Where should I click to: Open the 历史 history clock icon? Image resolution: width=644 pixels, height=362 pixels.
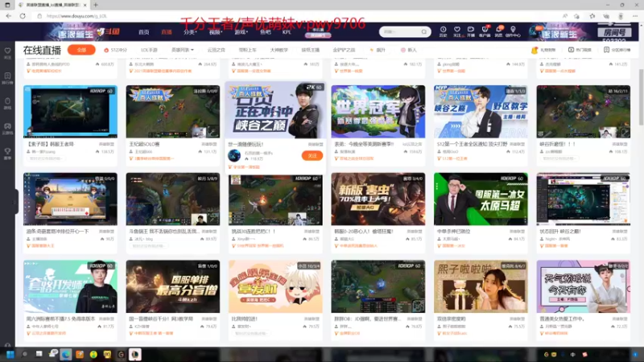[444, 30]
